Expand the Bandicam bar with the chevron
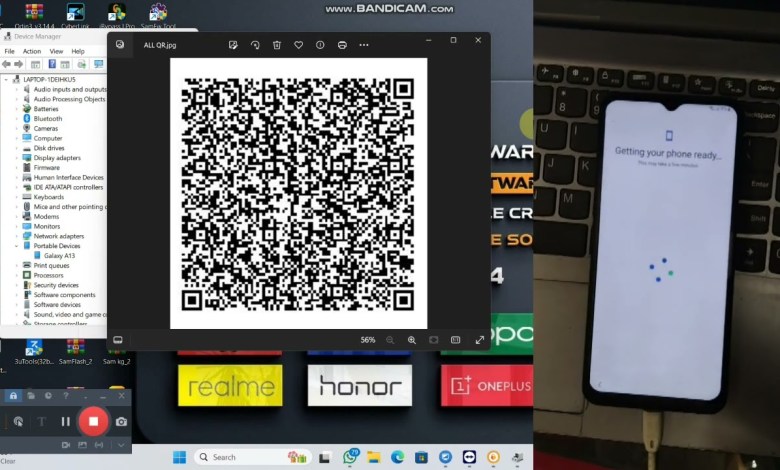 pos(121,445)
